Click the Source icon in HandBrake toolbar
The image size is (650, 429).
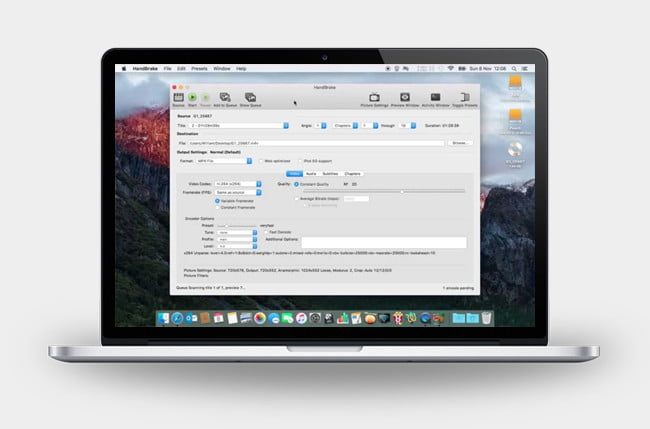click(x=177, y=98)
